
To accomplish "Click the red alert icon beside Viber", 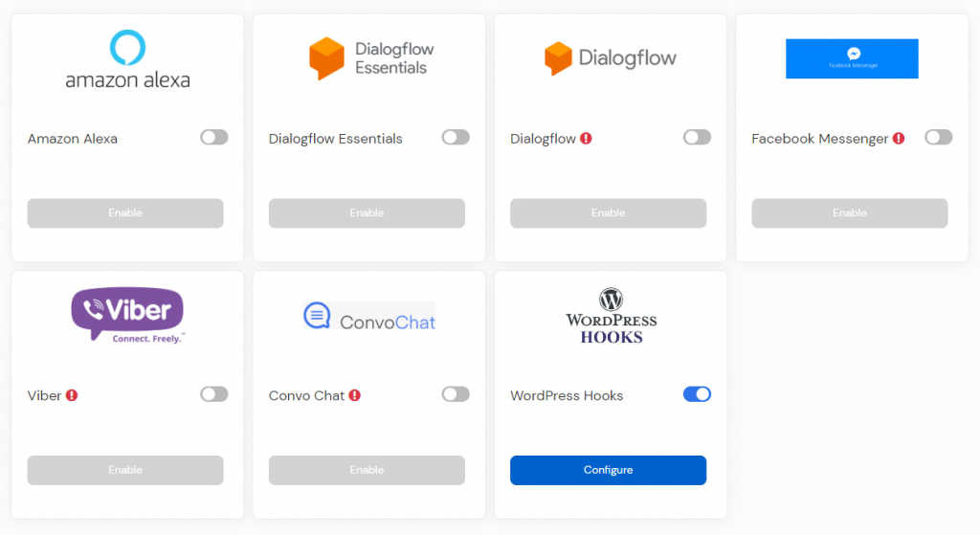I will (72, 395).
